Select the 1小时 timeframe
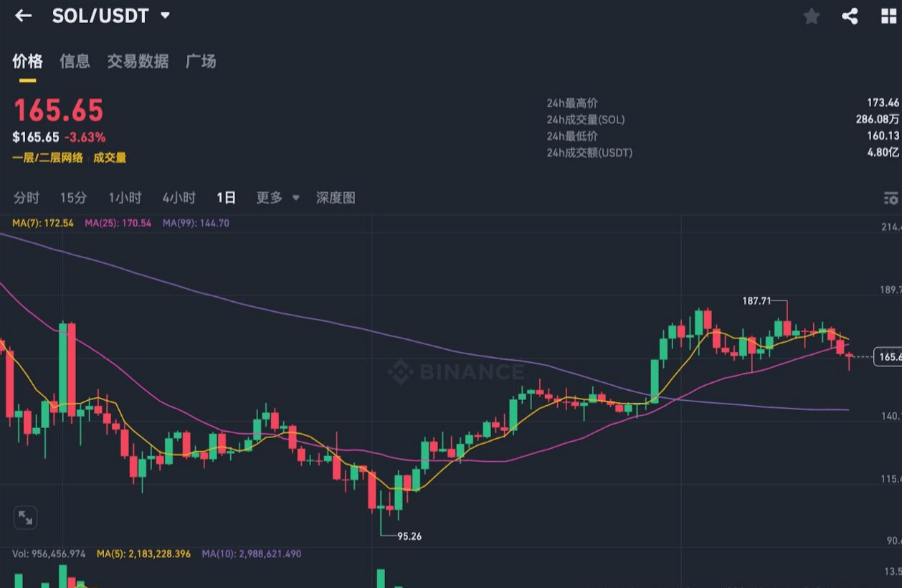 (x=125, y=198)
